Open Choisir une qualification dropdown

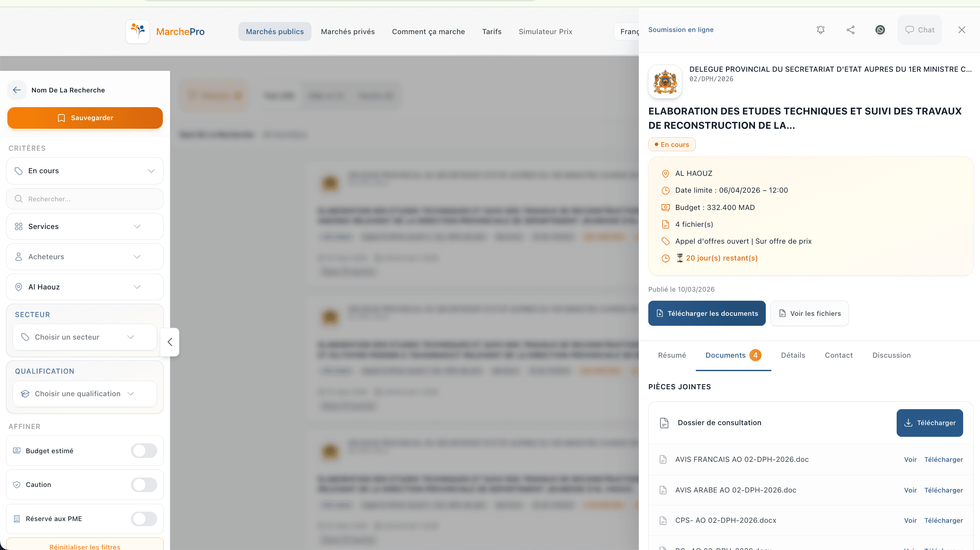(x=85, y=394)
